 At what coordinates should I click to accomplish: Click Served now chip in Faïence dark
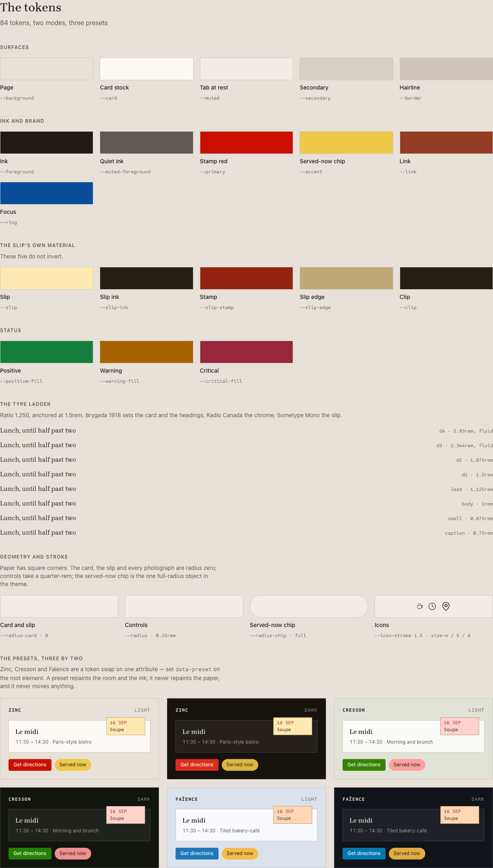click(x=407, y=853)
